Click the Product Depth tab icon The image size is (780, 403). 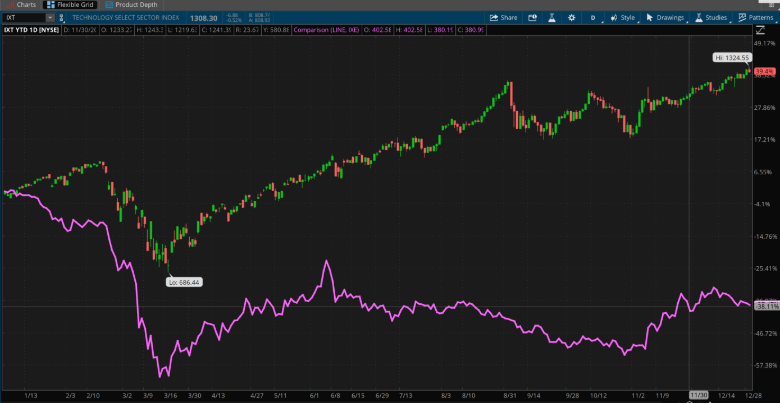coord(109,4)
